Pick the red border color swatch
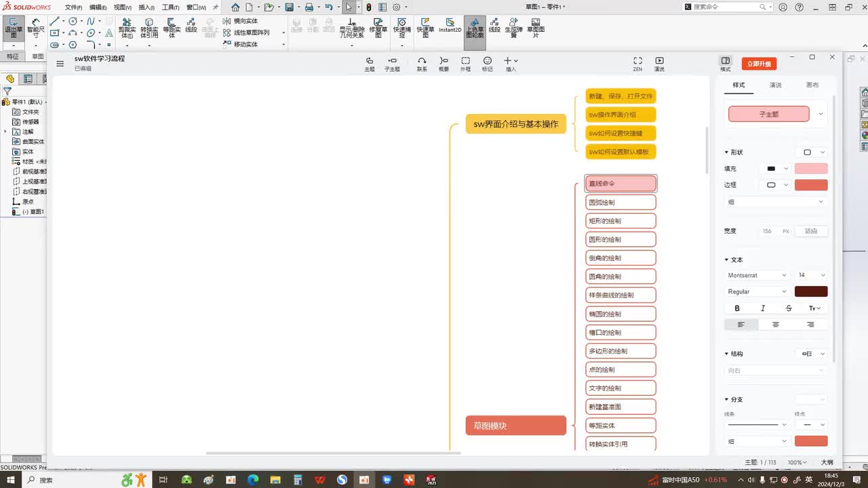 811,185
